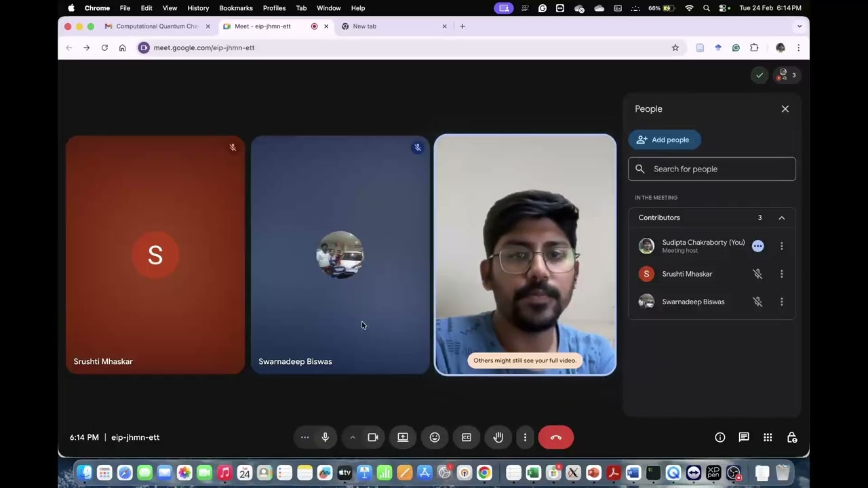Viewport: 868px width, 488px height.
Task: Toggle the microphone in Meet controls
Action: pos(325,437)
